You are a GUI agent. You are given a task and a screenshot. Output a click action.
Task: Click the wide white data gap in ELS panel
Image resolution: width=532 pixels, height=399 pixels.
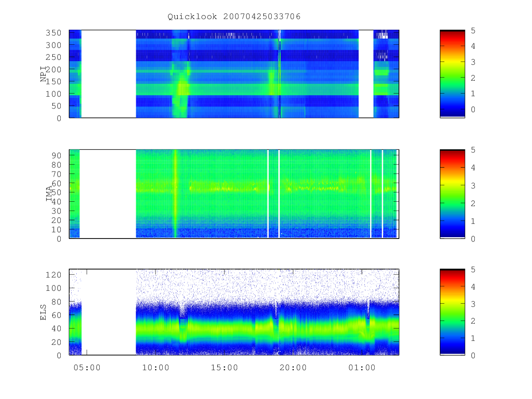pos(109,312)
